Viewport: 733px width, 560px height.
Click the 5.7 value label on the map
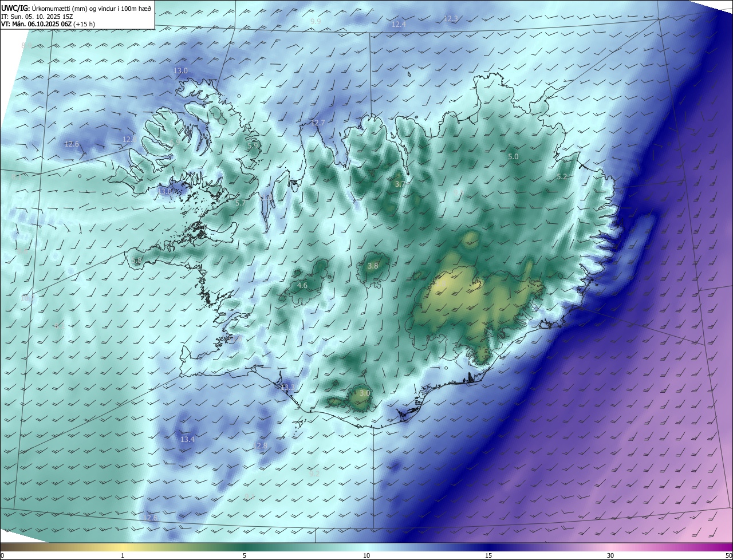point(241,203)
